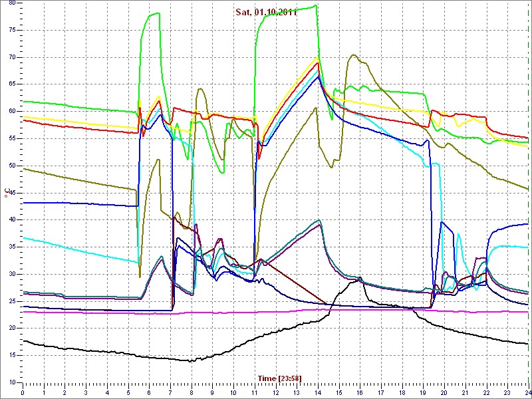
Task: Click hour 5 on the time axis
Action: point(128,392)
